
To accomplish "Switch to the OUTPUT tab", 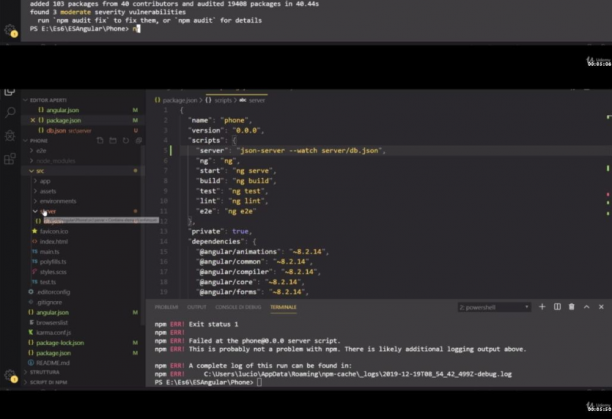I will point(197,307).
